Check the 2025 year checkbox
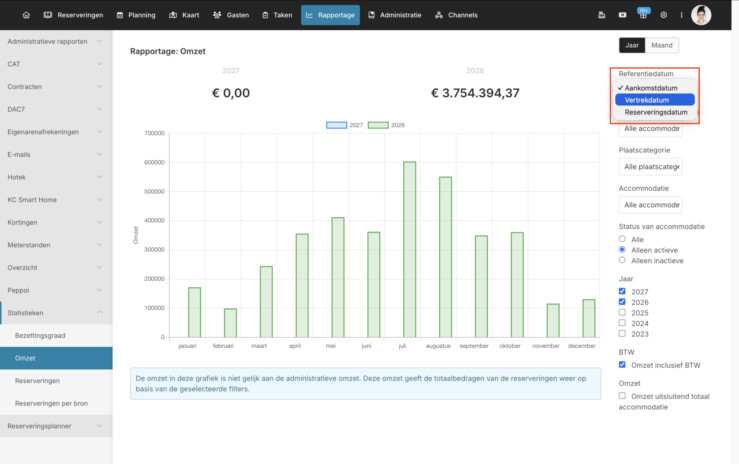 pyautogui.click(x=622, y=312)
